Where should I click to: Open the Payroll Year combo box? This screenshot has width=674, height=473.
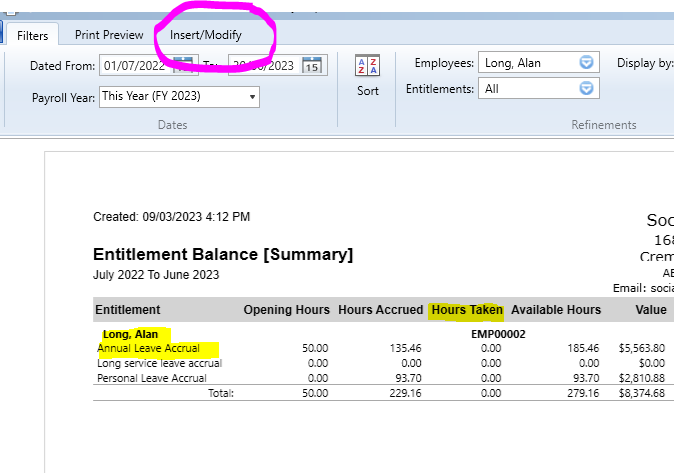coord(179,97)
